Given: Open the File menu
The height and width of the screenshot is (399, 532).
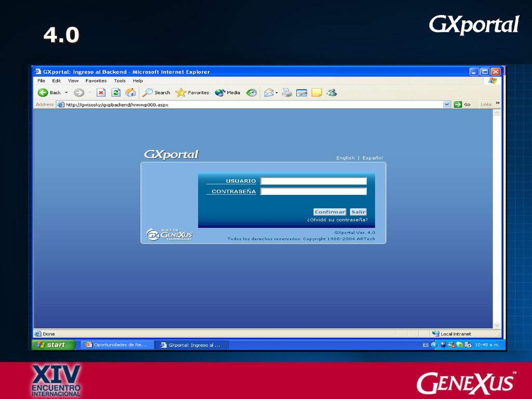Looking at the screenshot, I should (42, 81).
